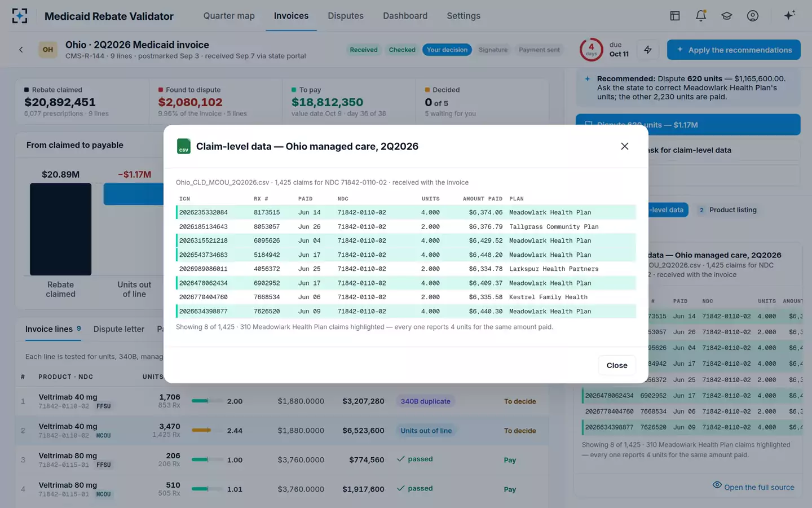Click the Units out of line badge
This screenshot has height=508, width=812.
click(426, 431)
